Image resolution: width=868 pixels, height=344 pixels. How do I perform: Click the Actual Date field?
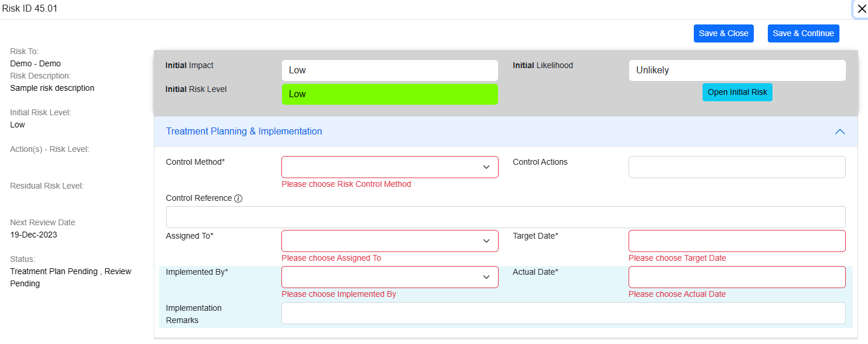[737, 277]
